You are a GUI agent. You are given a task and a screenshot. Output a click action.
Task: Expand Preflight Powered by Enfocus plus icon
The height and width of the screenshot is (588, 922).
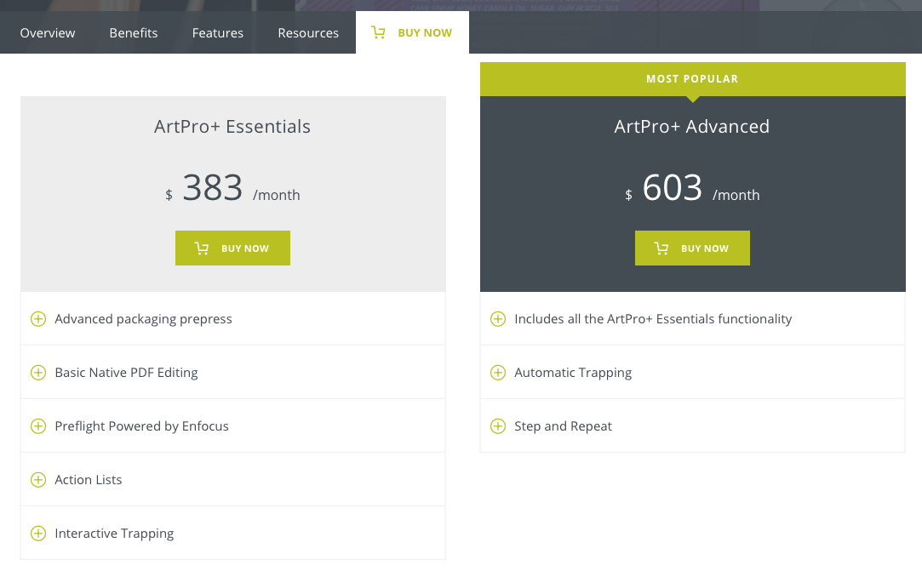click(x=38, y=425)
